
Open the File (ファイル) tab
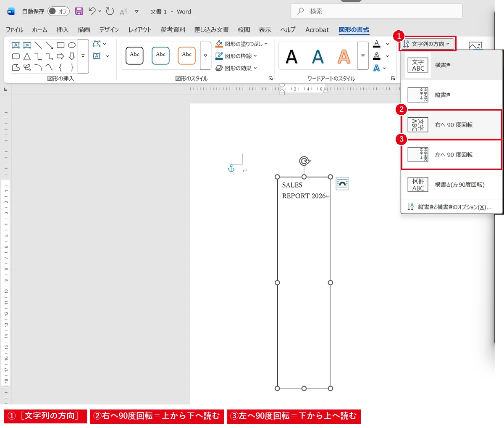(x=14, y=30)
